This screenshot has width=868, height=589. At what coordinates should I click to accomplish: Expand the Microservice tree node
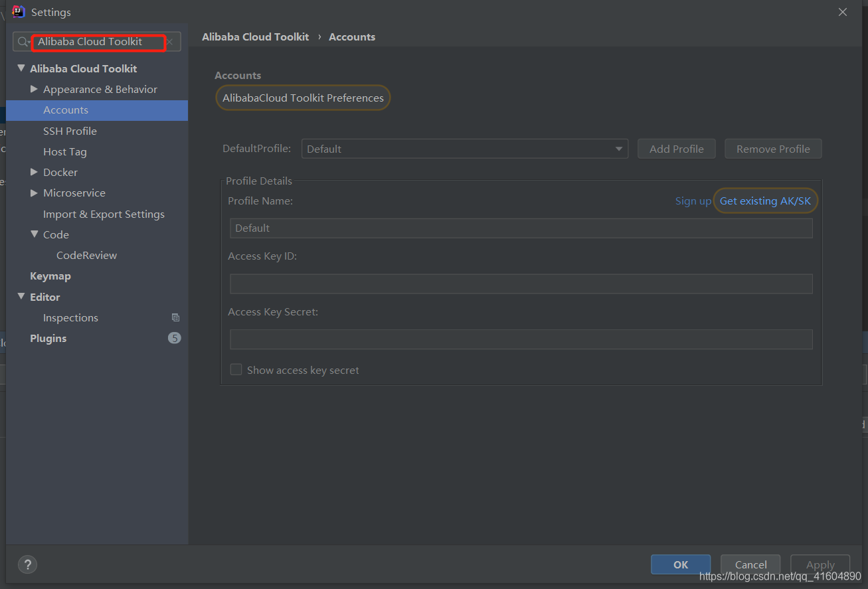[x=35, y=193]
